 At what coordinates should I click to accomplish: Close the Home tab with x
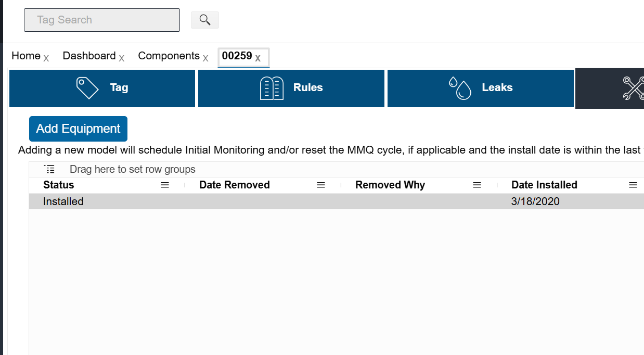(x=46, y=58)
